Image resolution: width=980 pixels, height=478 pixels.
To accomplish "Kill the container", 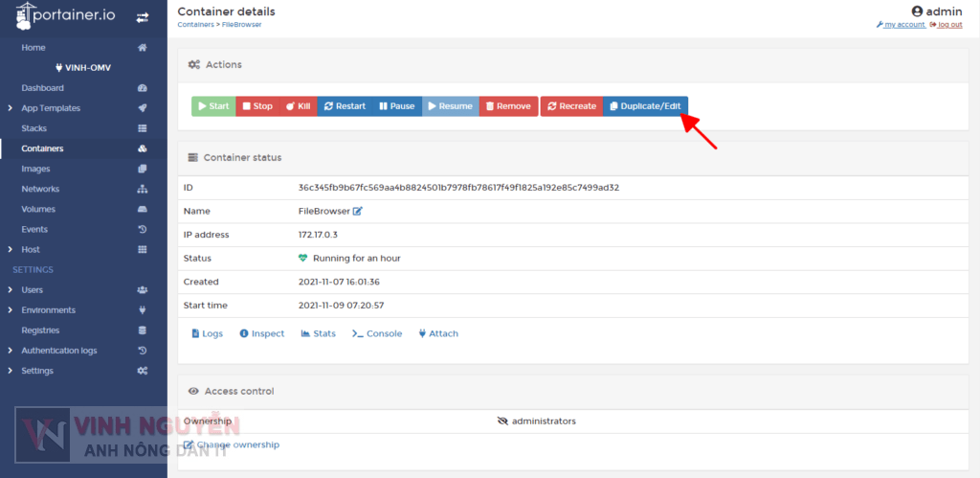I will (299, 106).
